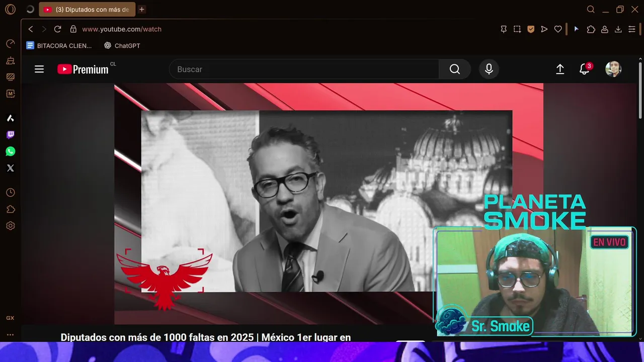Open Twitch panel in sidebar

(x=10, y=135)
